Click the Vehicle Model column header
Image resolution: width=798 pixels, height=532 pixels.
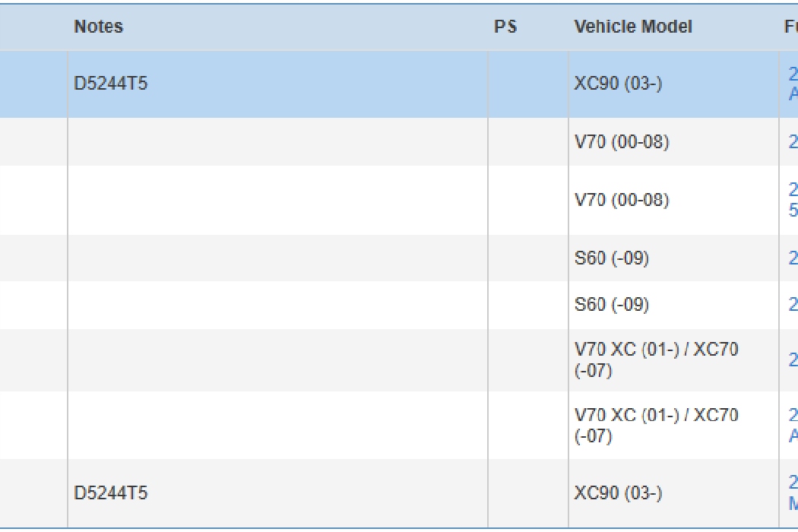pyautogui.click(x=633, y=27)
